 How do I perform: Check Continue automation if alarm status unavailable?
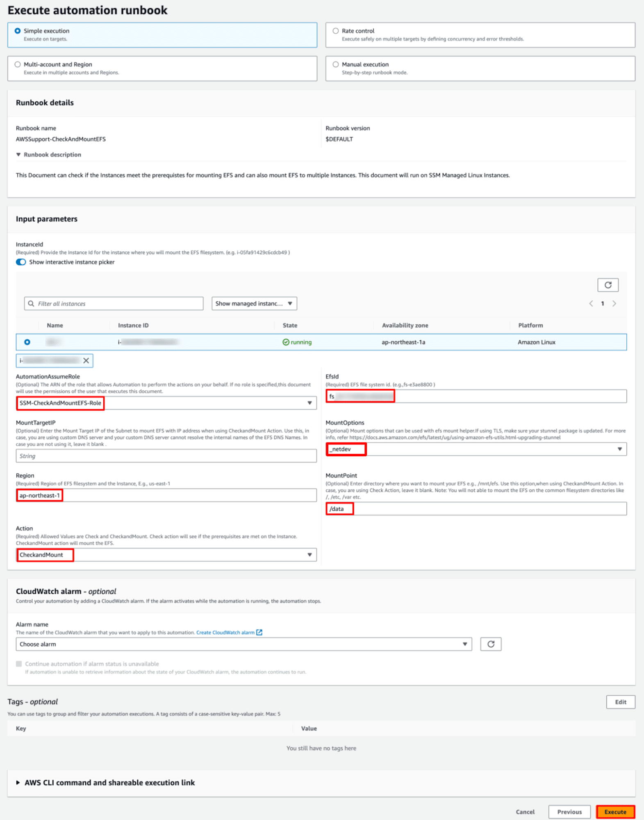point(19,664)
